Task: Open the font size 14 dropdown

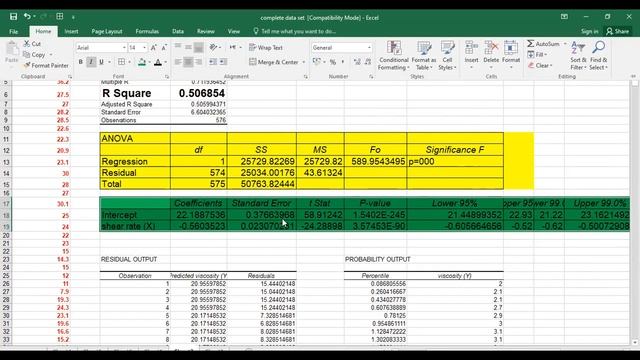Action: [x=144, y=48]
